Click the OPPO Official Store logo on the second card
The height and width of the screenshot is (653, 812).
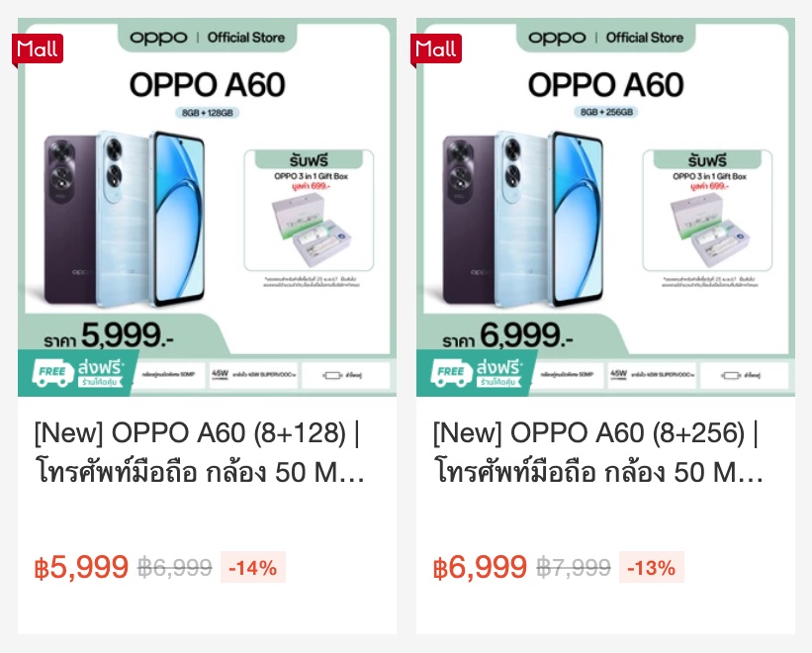pos(605,38)
